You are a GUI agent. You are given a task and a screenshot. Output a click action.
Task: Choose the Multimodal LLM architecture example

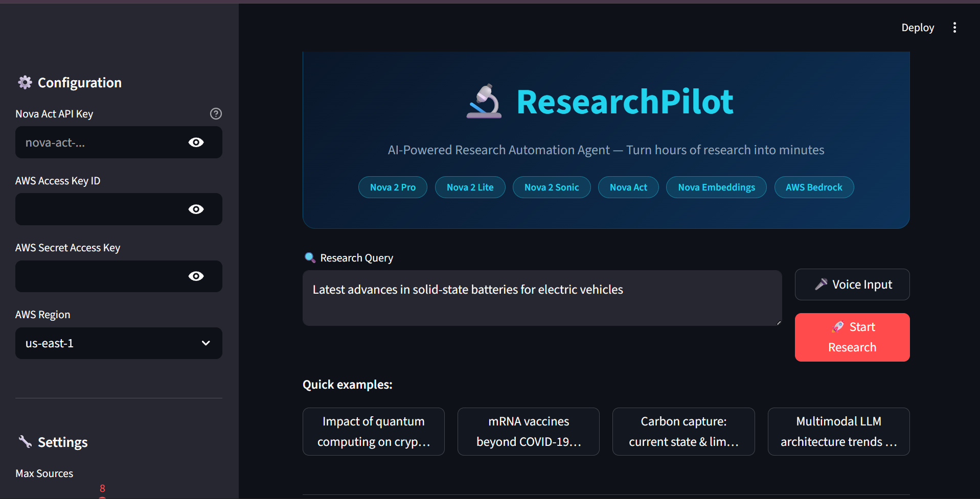pyautogui.click(x=839, y=432)
